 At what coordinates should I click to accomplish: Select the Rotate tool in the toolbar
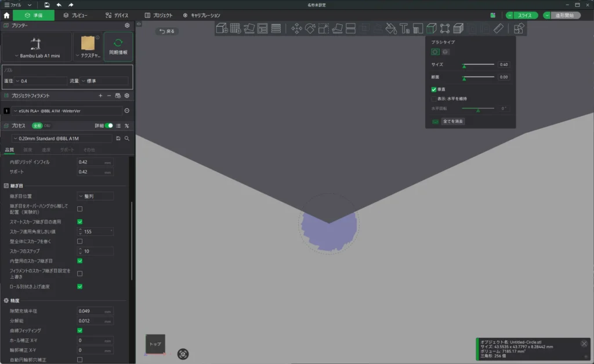(310, 28)
